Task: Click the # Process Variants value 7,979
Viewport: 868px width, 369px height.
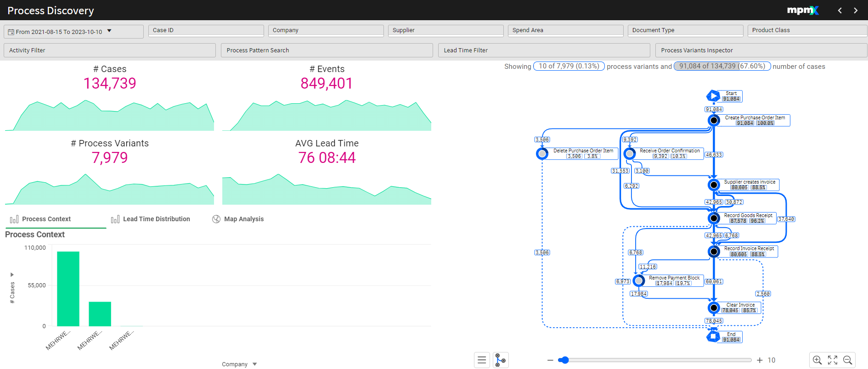Action: point(110,158)
